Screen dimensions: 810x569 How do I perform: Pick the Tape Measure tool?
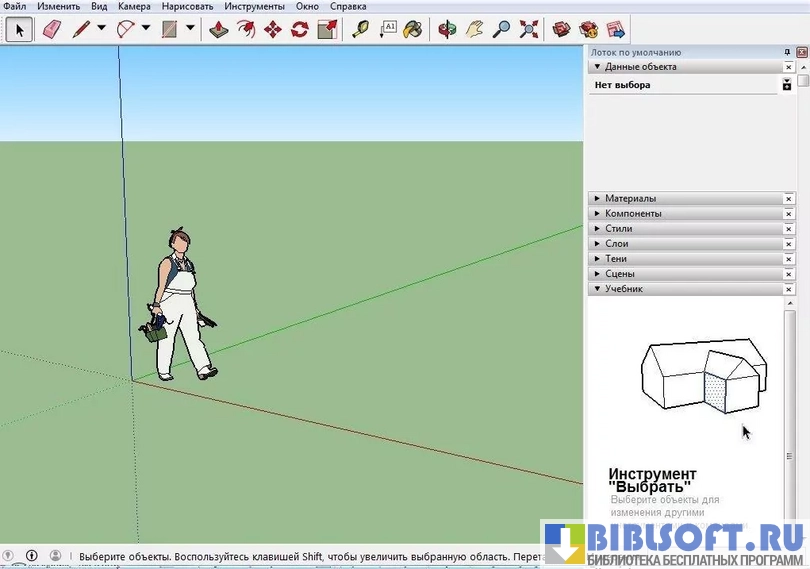[360, 29]
